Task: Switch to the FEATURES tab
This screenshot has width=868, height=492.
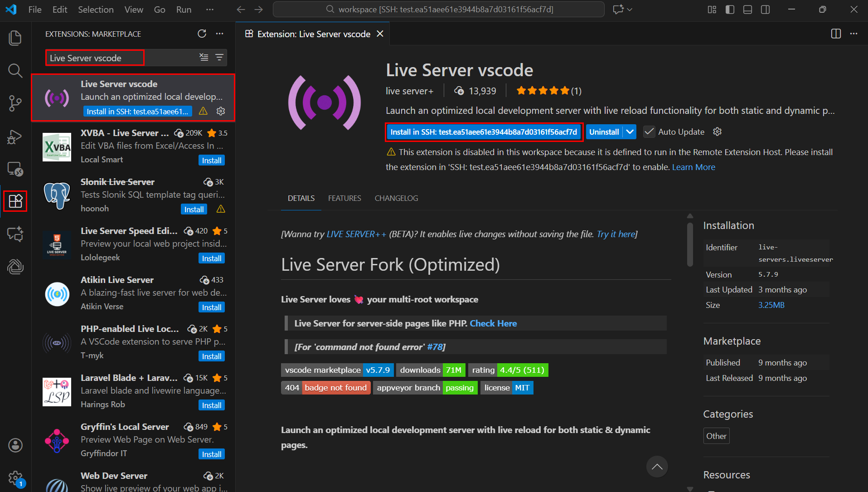Action: [344, 199]
